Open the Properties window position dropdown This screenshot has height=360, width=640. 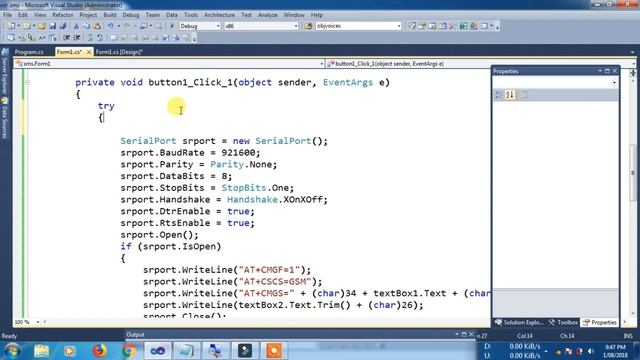click(x=600, y=71)
